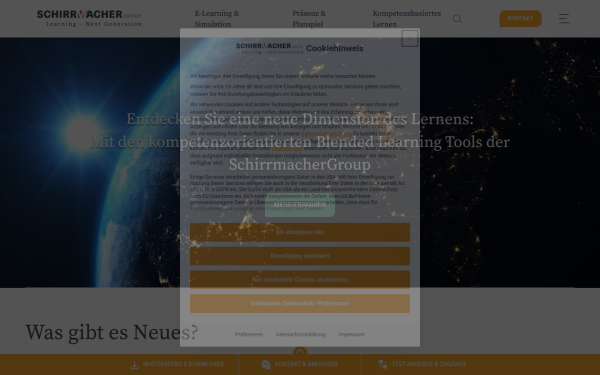Click the 'Was gibt es Neues?' heading
This screenshot has width=600, height=375.
(112, 332)
